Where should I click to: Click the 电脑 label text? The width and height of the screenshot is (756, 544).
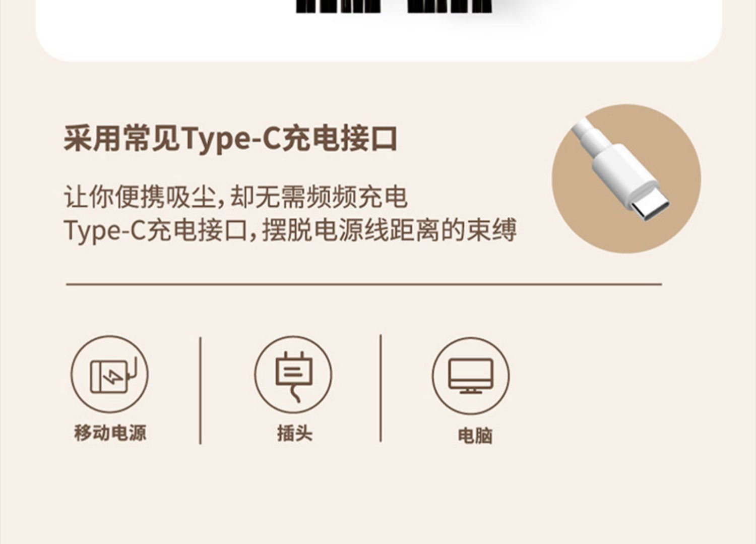click(475, 436)
